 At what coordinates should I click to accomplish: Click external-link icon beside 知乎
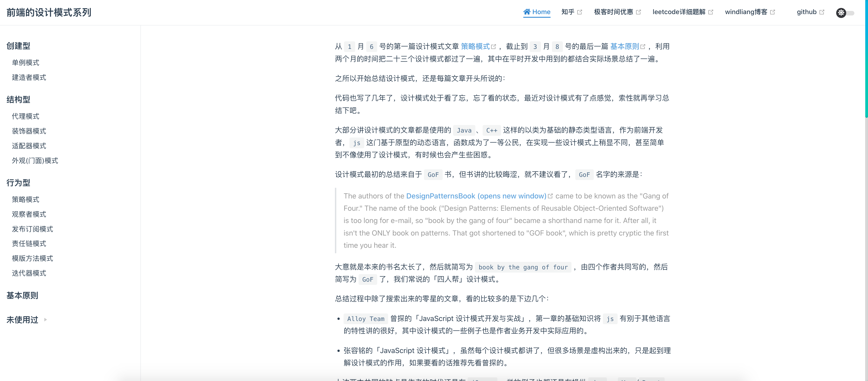(x=580, y=12)
